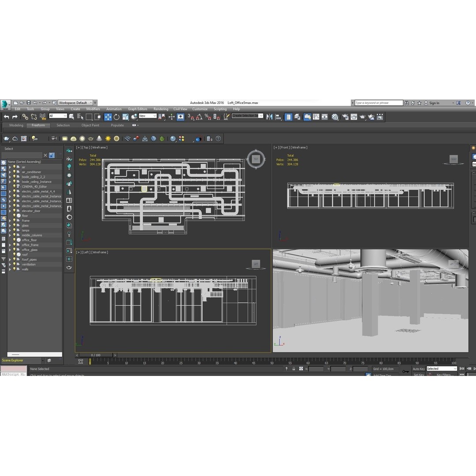
Task: Open Rendered Frame Window icon
Action: click(x=354, y=117)
